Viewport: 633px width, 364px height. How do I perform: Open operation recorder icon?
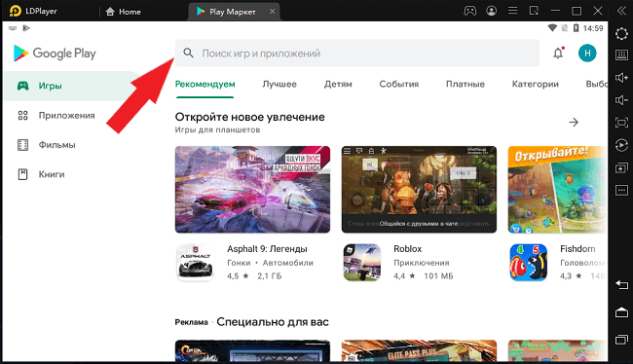pos(621,145)
